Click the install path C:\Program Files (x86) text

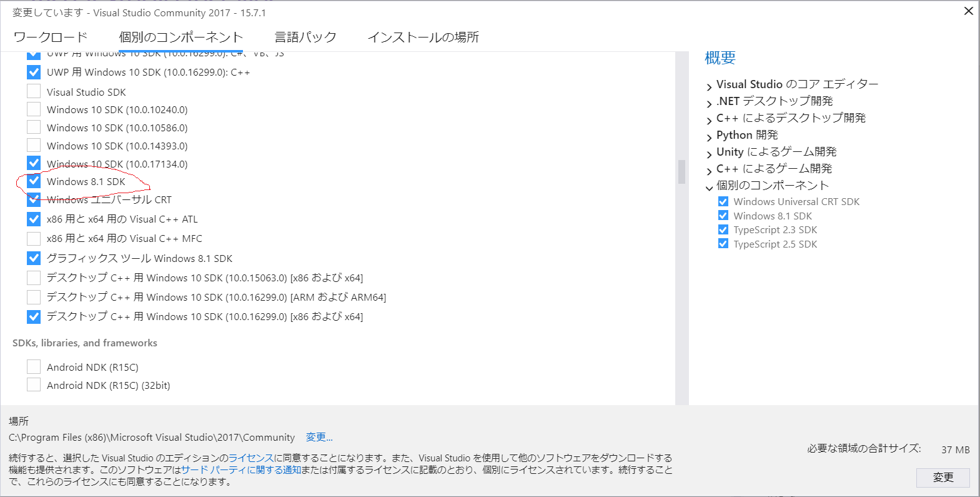(152, 437)
